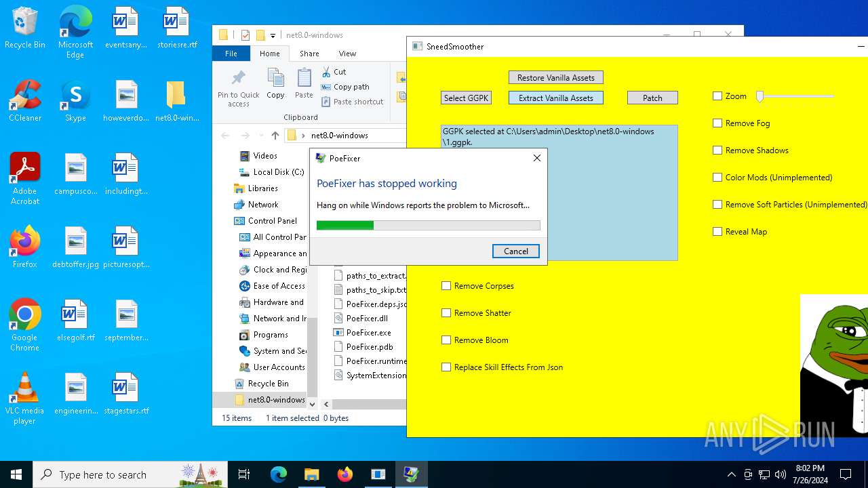The width and height of the screenshot is (868, 488).
Task: Toggle the Remove Shadows checkbox
Action: tap(717, 150)
